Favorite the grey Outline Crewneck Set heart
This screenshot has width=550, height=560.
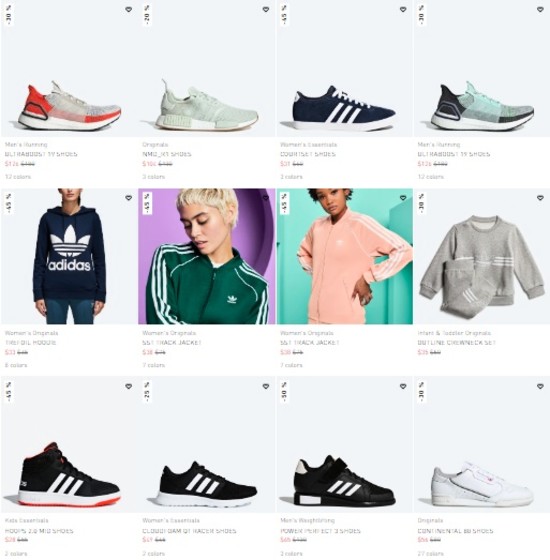click(x=540, y=198)
